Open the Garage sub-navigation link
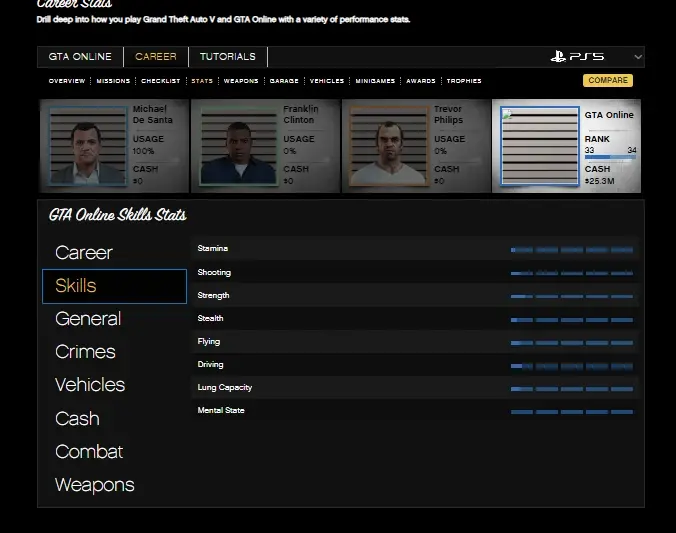The height and width of the screenshot is (533, 676). [284, 81]
